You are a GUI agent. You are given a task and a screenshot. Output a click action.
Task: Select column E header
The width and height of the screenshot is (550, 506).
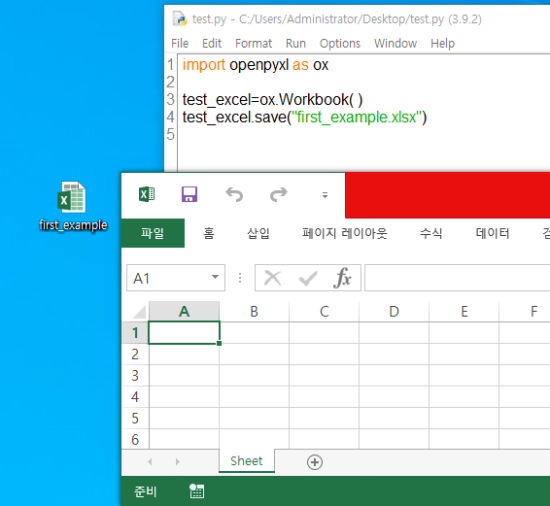coord(464,311)
